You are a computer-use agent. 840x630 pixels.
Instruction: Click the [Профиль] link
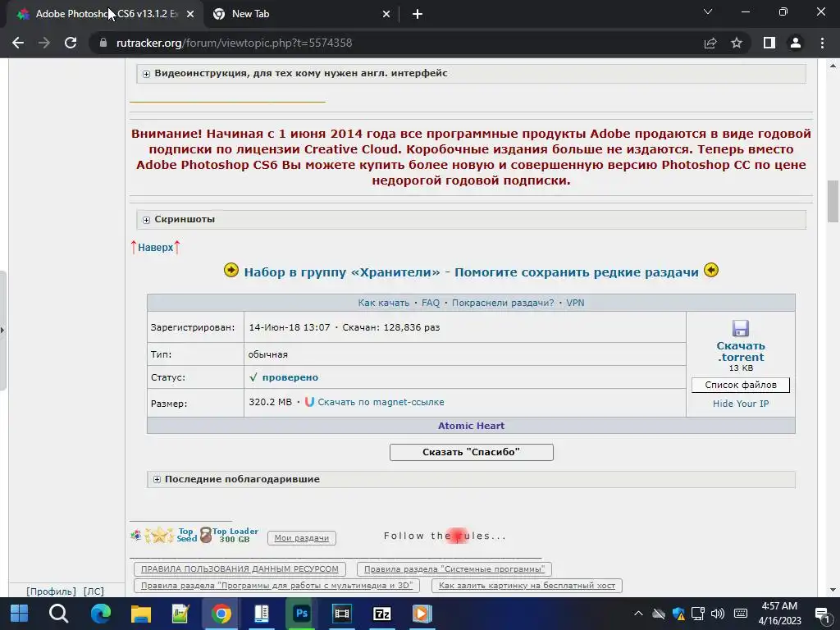click(51, 591)
